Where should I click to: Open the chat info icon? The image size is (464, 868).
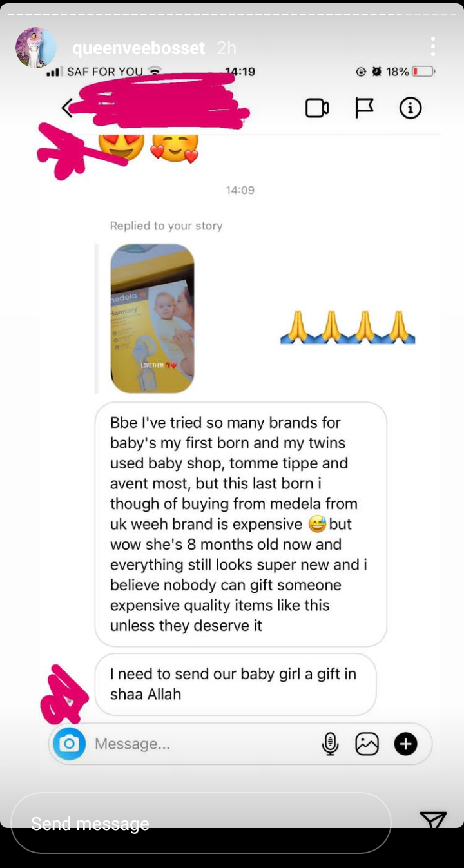[410, 108]
